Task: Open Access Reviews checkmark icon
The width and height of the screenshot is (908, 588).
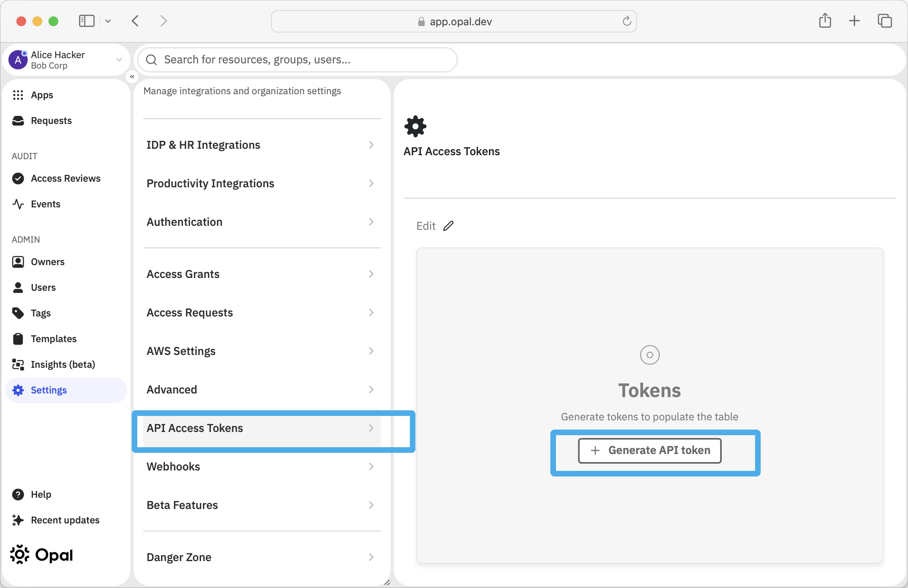Action: coord(18,178)
